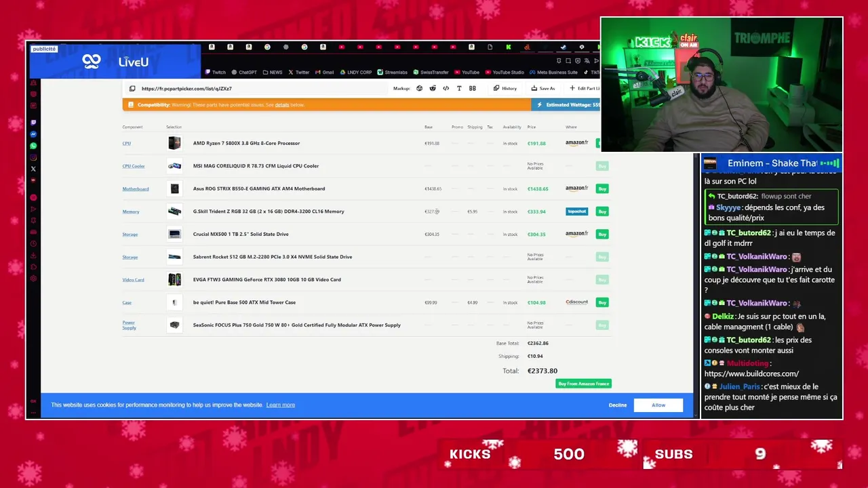This screenshot has height=488, width=868.
Task: Click the amazon.fr logo in the Motherboard row
Action: (x=576, y=188)
